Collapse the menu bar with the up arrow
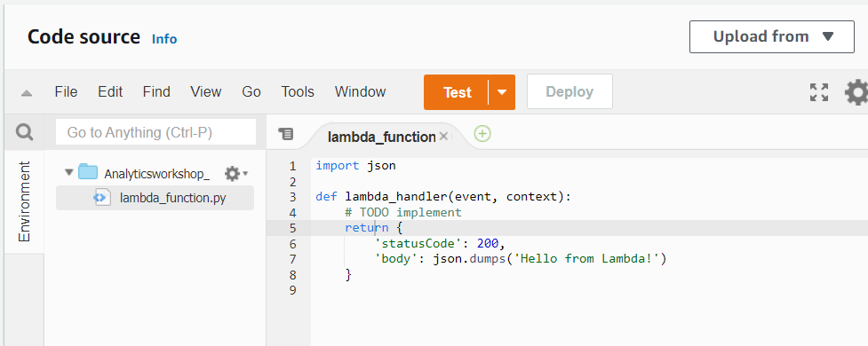The image size is (868, 346). pyautogui.click(x=26, y=93)
